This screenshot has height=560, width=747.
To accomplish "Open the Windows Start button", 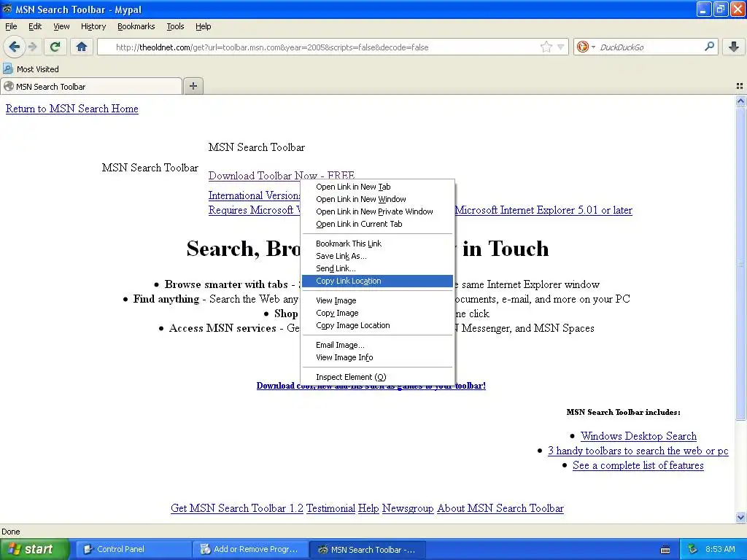I will point(34,549).
